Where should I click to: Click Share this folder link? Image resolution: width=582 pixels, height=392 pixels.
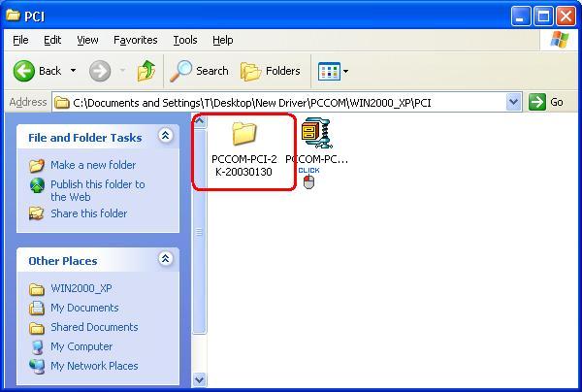[88, 213]
